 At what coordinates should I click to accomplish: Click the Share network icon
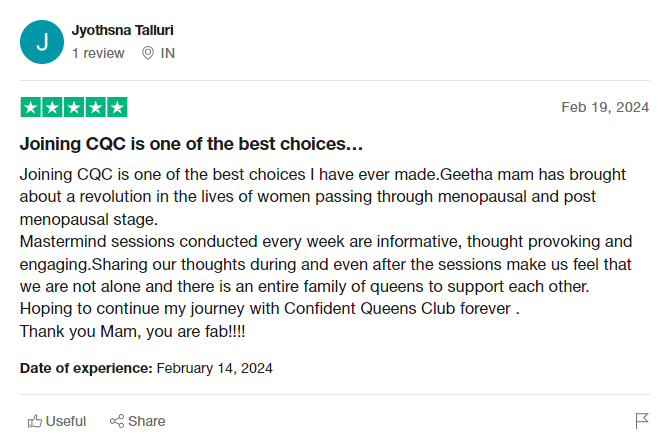(x=116, y=421)
